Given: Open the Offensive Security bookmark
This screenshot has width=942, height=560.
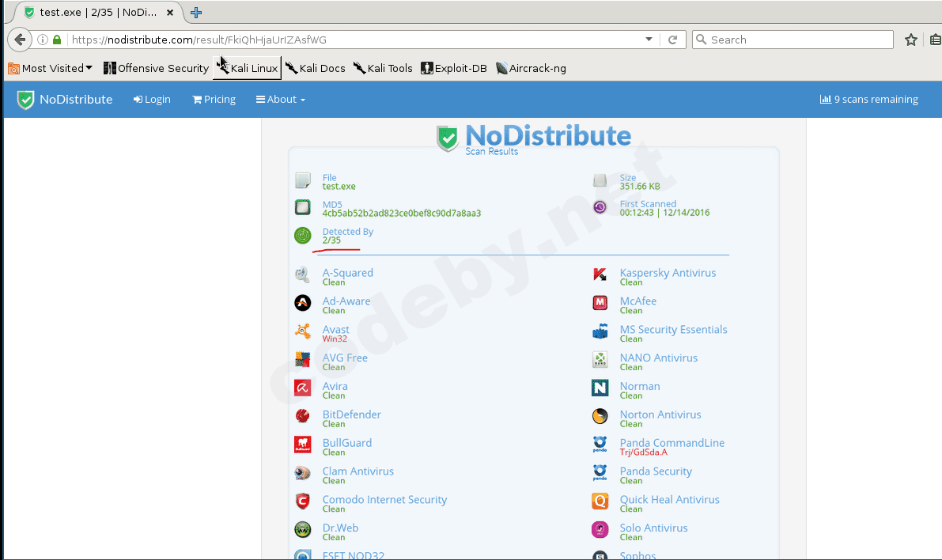Looking at the screenshot, I should click(156, 68).
